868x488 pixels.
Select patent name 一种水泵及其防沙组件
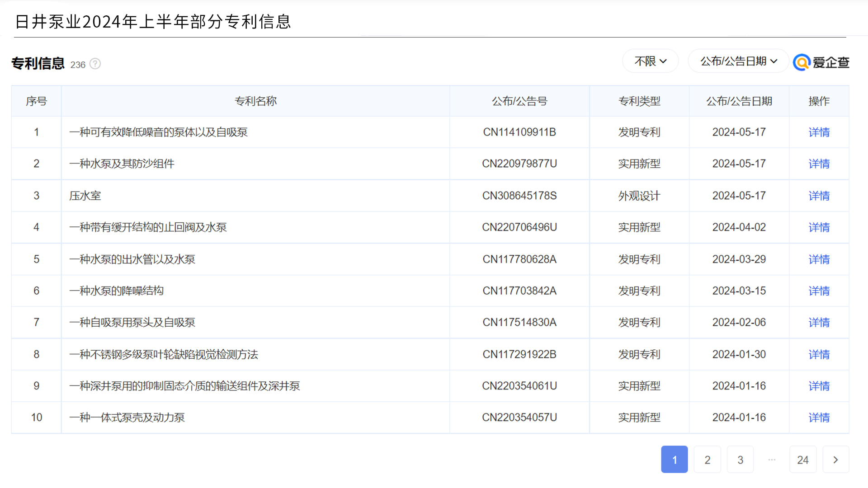pyautogui.click(x=122, y=164)
